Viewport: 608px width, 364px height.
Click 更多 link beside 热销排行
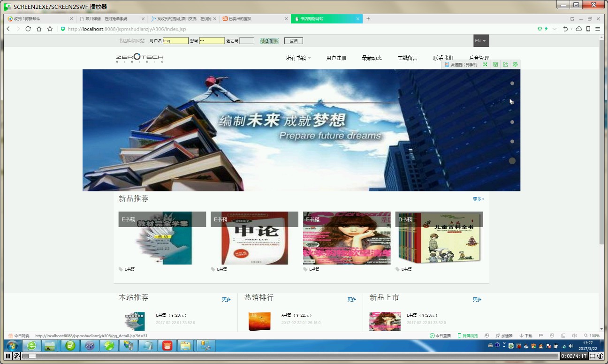352,299
